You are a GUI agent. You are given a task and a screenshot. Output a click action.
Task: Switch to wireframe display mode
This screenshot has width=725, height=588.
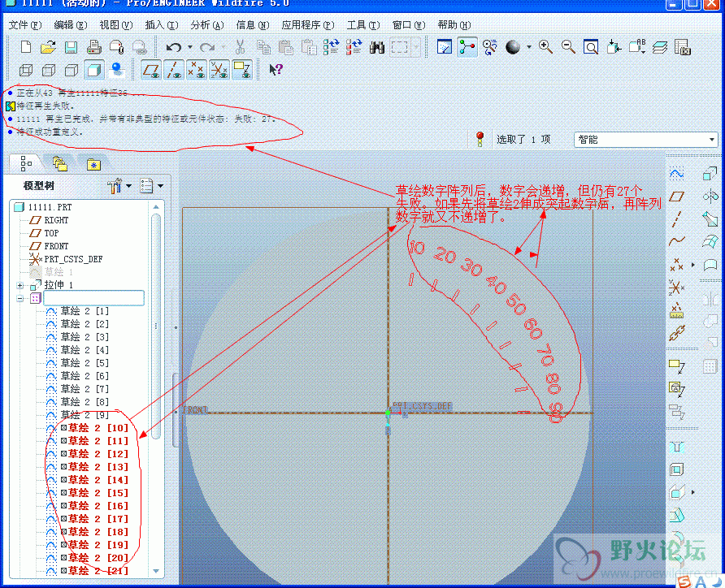click(26, 70)
